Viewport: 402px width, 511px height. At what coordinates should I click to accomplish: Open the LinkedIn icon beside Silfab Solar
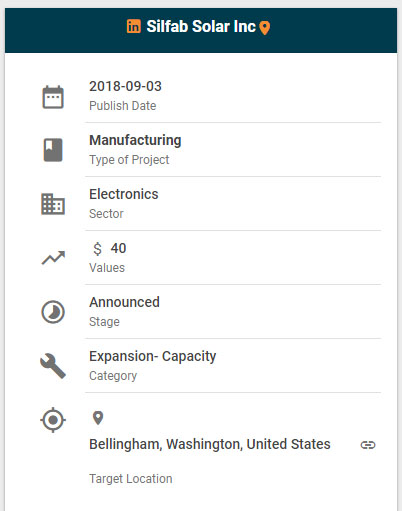(134, 26)
